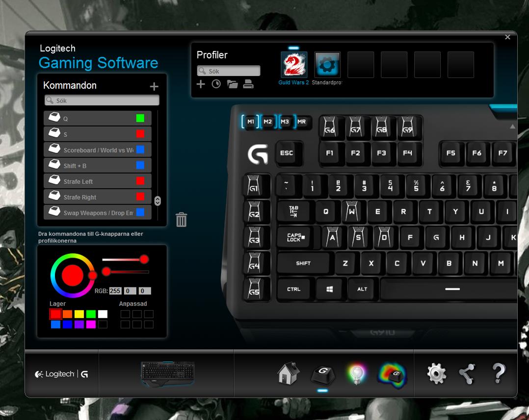The width and height of the screenshot is (529, 420).
Task: Open the Home screen icon
Action: click(x=288, y=373)
